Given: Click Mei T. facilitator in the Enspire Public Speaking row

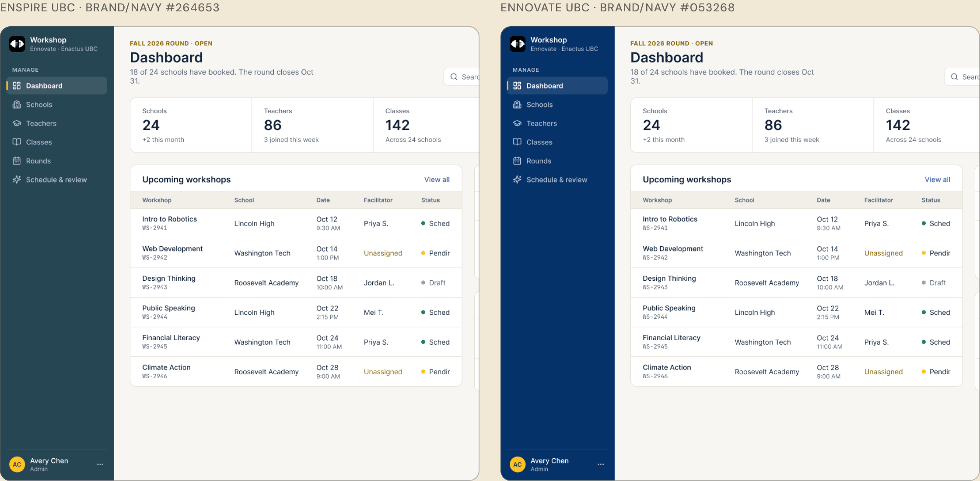Looking at the screenshot, I should 374,313.
